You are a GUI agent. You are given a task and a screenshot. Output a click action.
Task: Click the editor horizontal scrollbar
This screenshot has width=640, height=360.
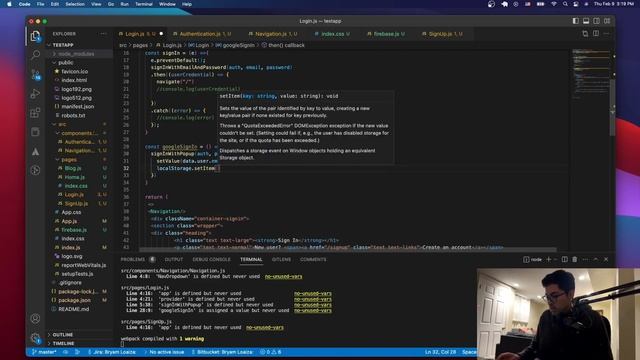coord(348,249)
